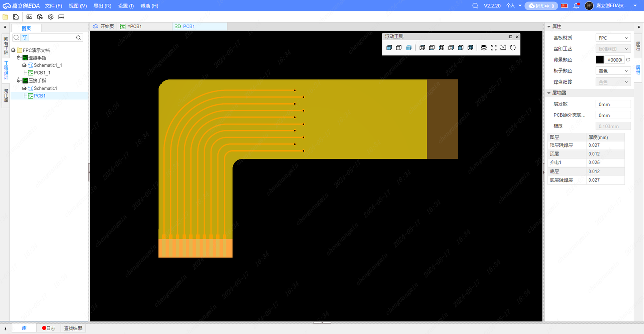The height and width of the screenshot is (334, 644).
Task: Toggle the filter funnel in the project panel
Action: [x=24, y=38]
